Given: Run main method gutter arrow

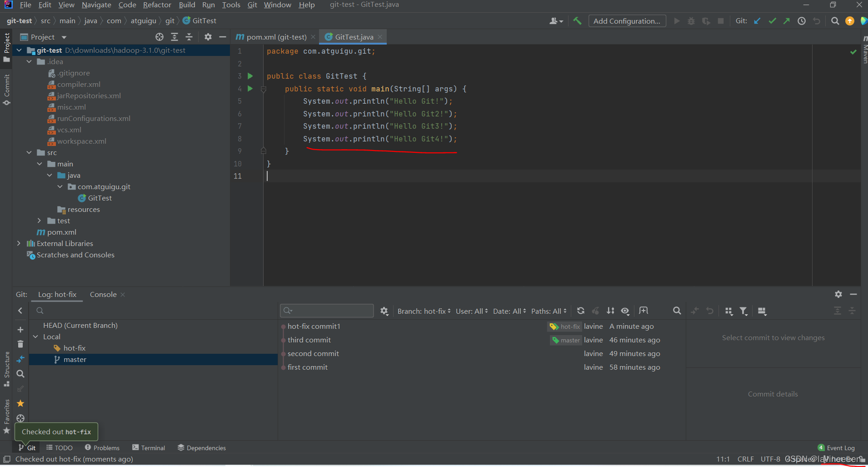Looking at the screenshot, I should (250, 89).
